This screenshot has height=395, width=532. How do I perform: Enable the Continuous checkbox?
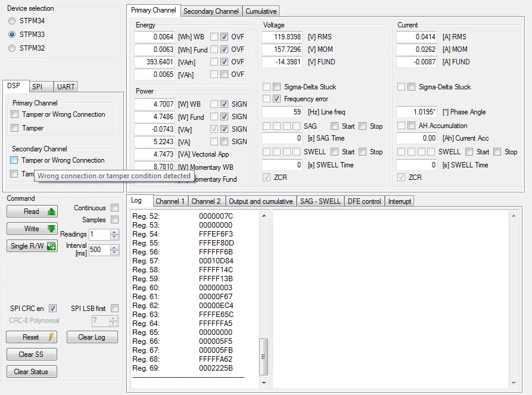(114, 208)
